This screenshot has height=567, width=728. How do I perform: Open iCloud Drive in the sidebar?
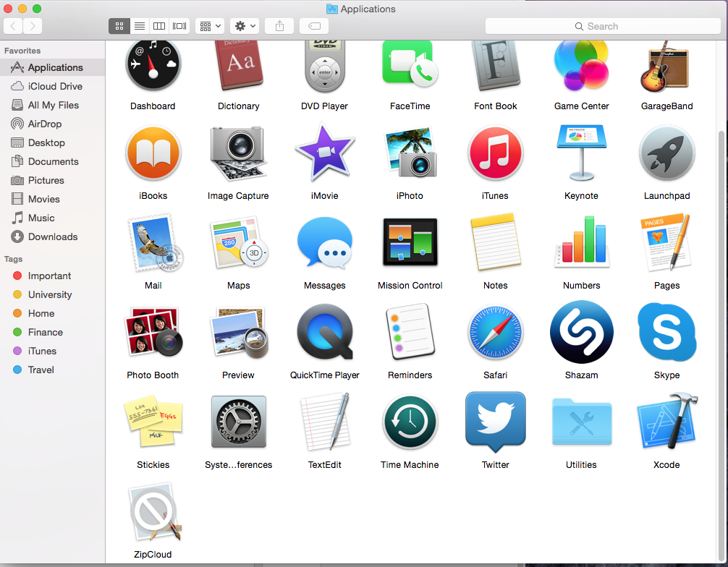[x=52, y=86]
